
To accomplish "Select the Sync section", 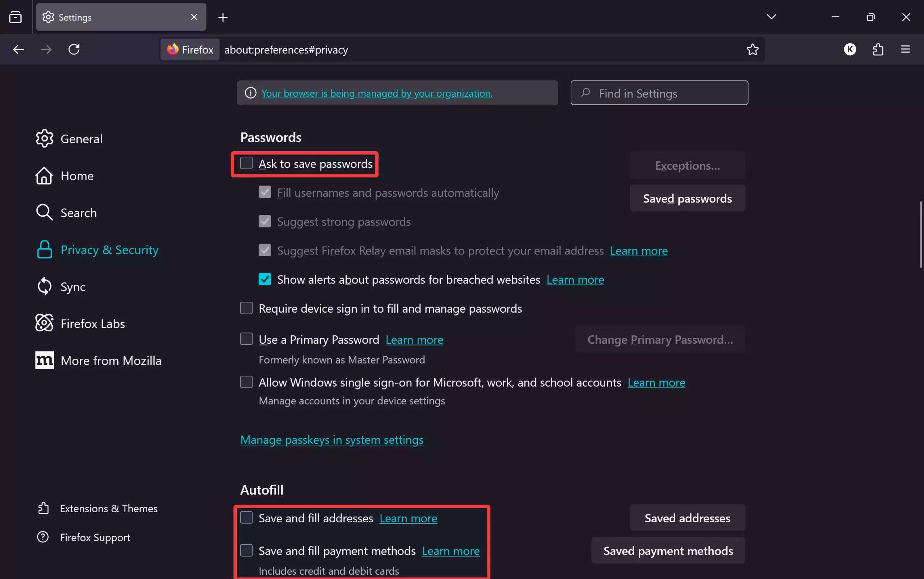I will tap(73, 286).
